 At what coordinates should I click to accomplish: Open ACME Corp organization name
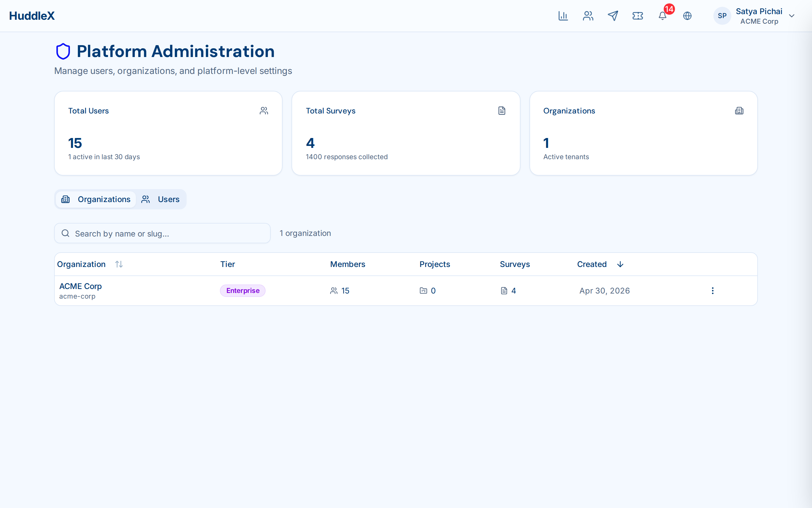[81, 286]
